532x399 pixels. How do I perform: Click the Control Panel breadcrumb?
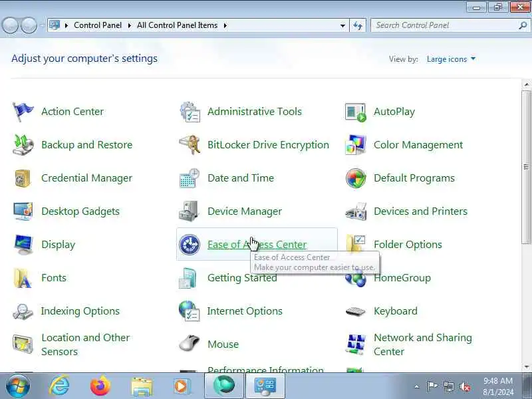98,25
